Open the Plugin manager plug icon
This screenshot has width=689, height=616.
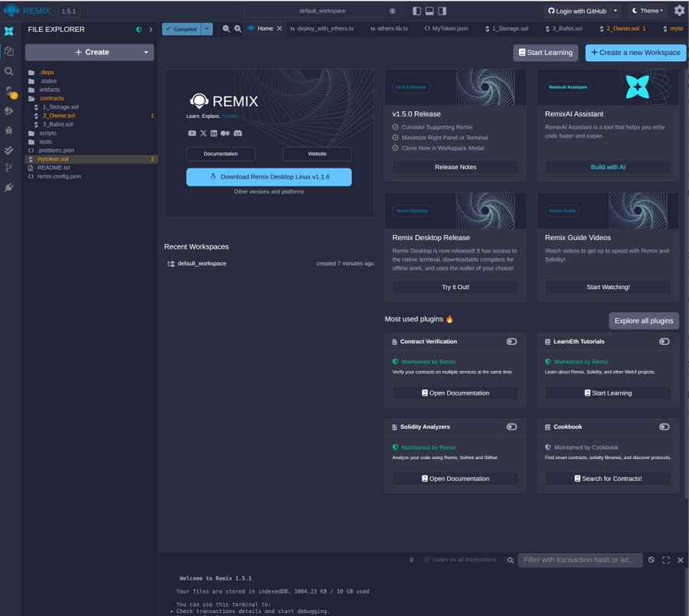[8, 187]
